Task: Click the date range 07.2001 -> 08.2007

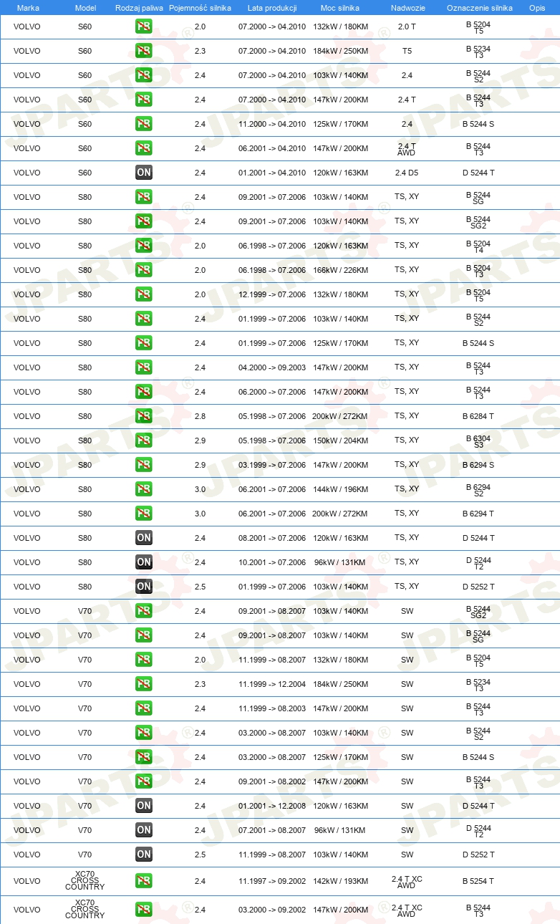Action: click(x=272, y=831)
